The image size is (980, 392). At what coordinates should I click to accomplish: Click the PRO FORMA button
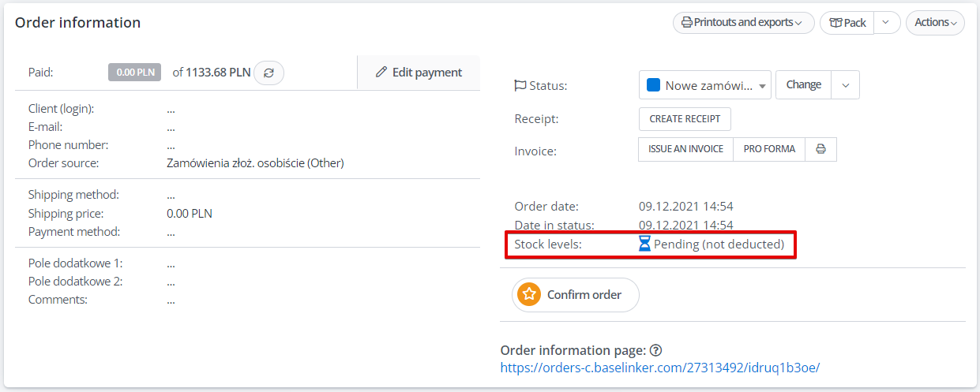(769, 149)
